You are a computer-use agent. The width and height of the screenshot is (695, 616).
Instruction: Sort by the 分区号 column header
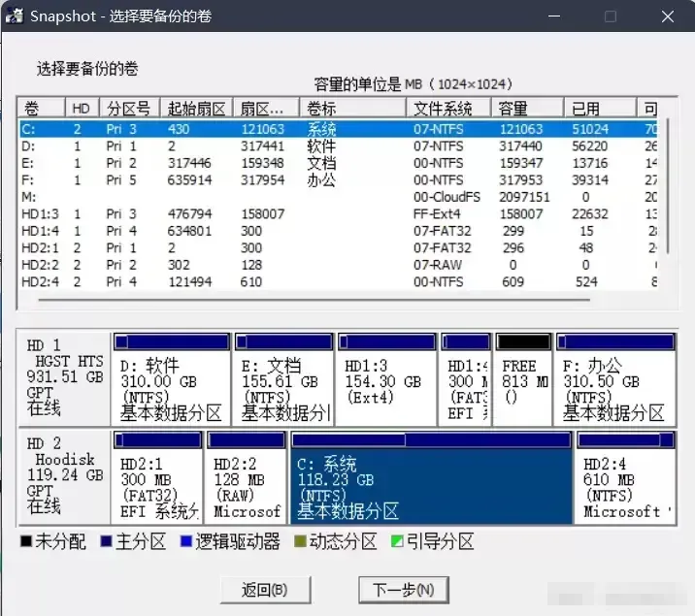[x=130, y=108]
